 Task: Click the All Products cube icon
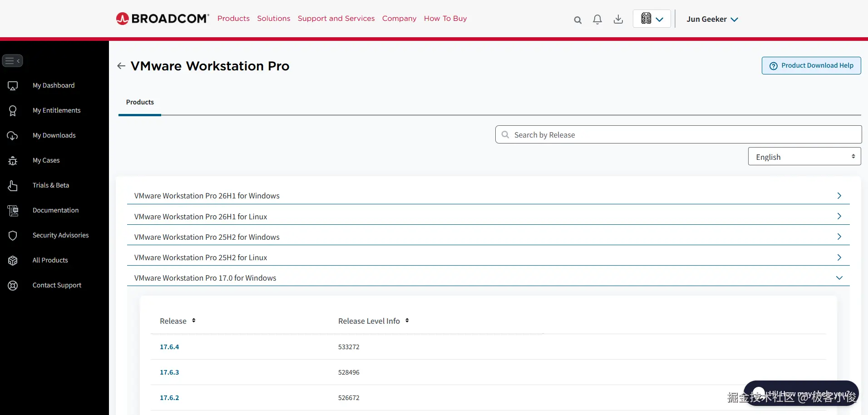click(x=13, y=260)
